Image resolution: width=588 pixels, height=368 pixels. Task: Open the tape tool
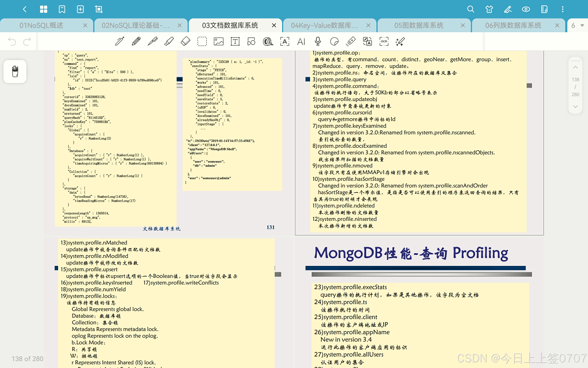coord(268,41)
